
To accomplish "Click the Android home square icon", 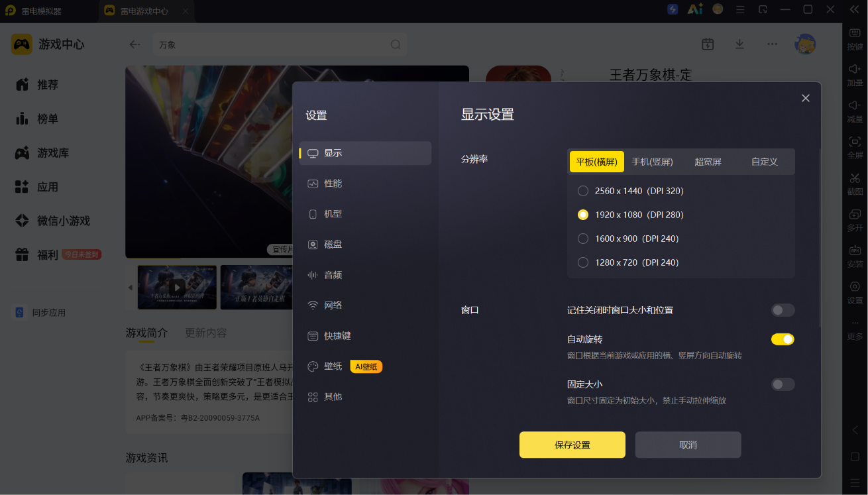I will pyautogui.click(x=855, y=457).
